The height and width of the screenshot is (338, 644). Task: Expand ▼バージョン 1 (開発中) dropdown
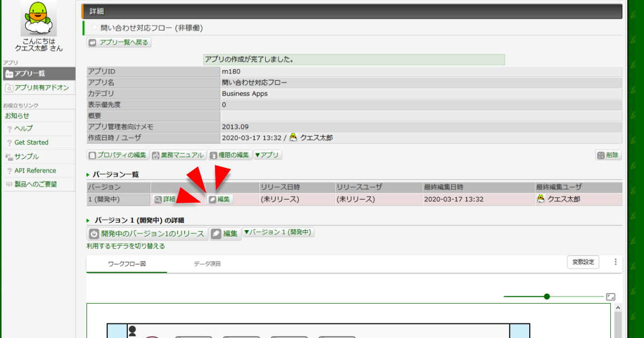coord(279,232)
